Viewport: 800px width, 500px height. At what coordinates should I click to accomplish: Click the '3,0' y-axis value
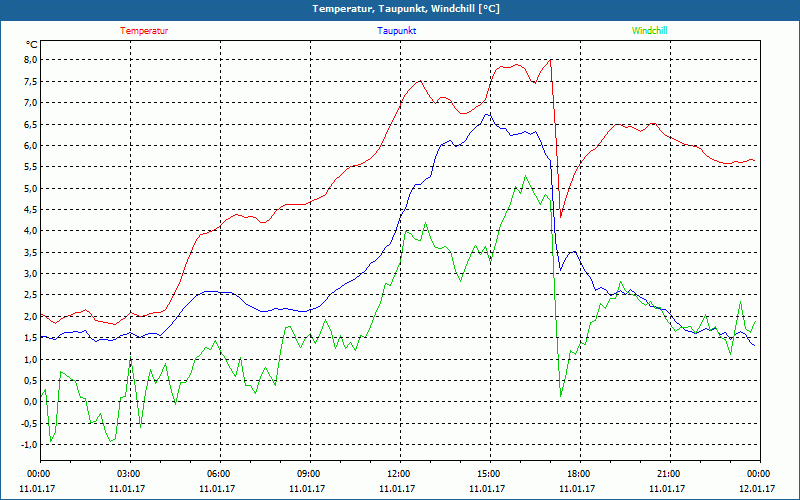(x=31, y=273)
